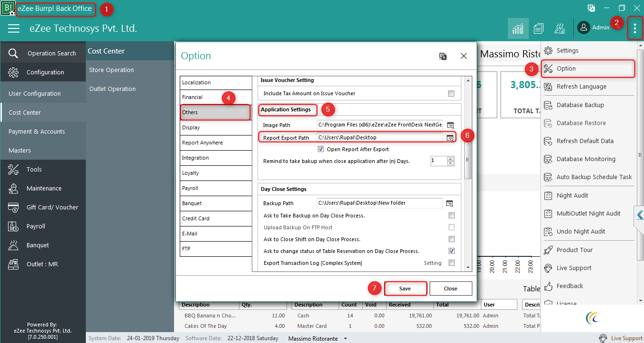The width and height of the screenshot is (644, 343).
Task: Click the reports document icon in header
Action: tap(538, 28)
